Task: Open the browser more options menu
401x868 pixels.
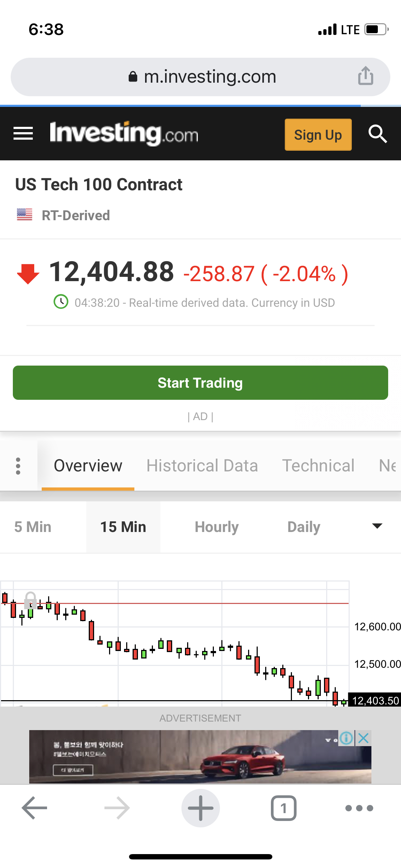Action: [359, 808]
